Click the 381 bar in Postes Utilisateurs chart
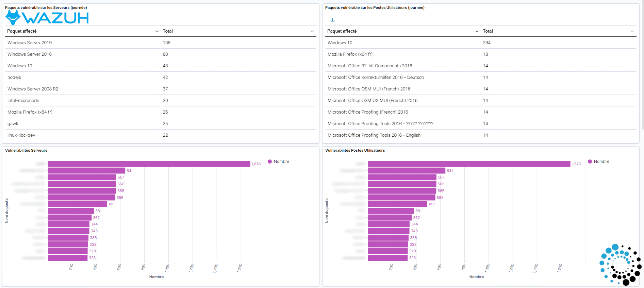The image size is (644, 288). [391, 211]
